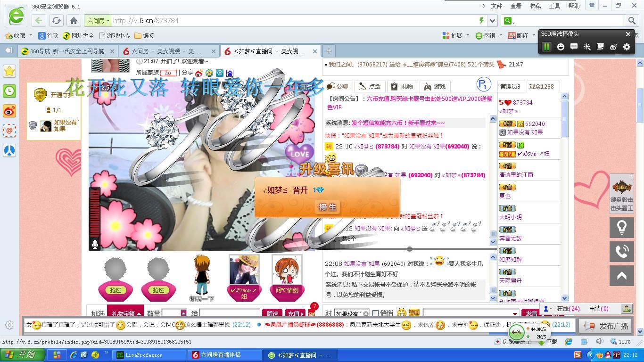Switch to 管理员3 tab
The height and width of the screenshot is (362, 644).
[510, 86]
